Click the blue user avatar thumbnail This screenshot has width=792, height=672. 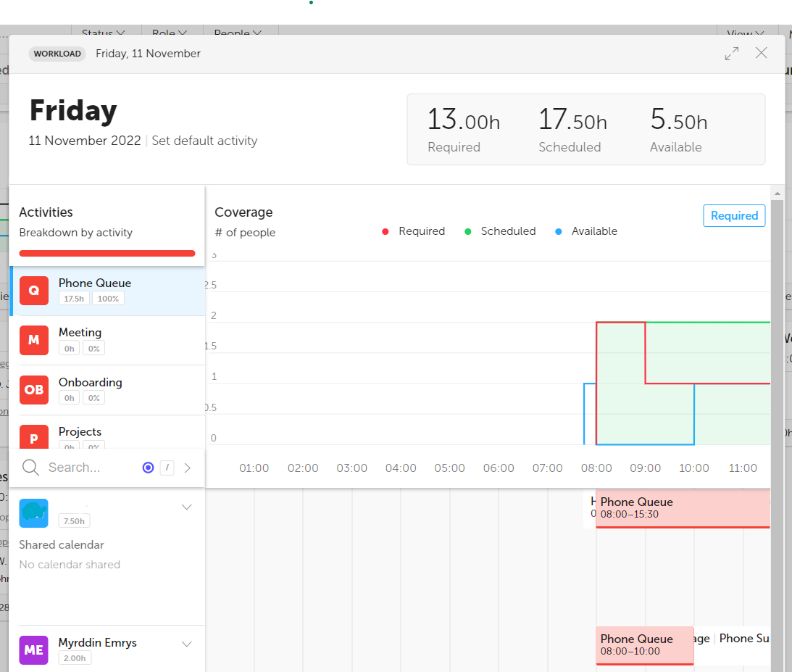34,513
